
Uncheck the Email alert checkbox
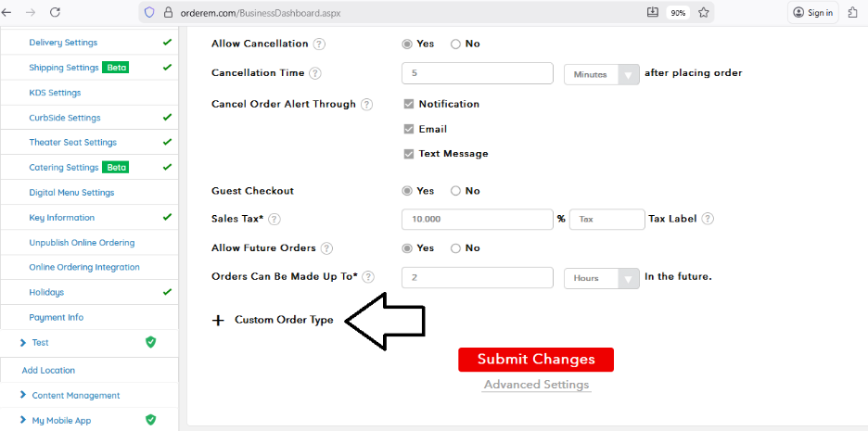coord(409,129)
